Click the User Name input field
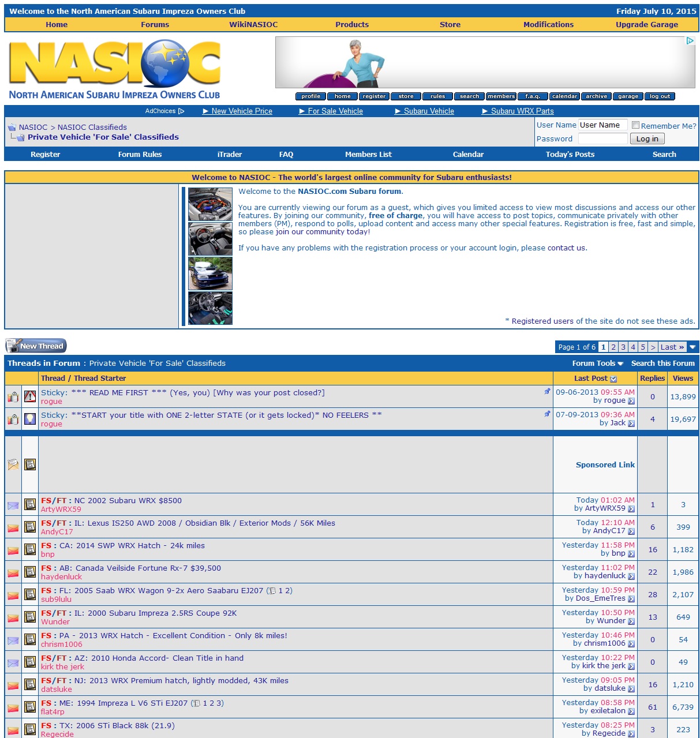 (x=602, y=125)
